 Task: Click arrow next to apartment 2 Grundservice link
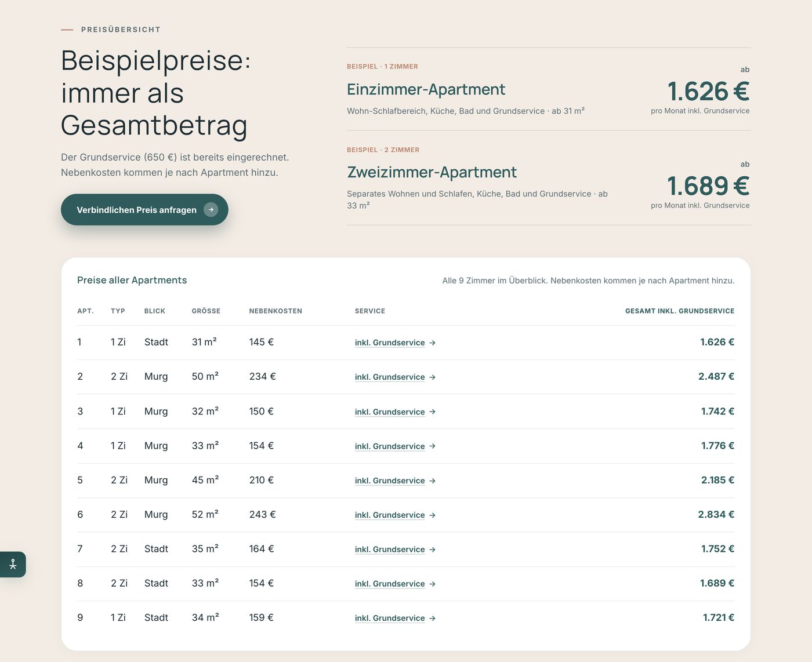pos(432,377)
